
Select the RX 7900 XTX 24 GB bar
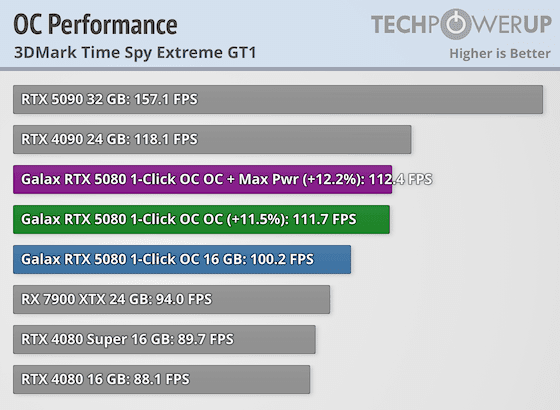click(x=171, y=299)
